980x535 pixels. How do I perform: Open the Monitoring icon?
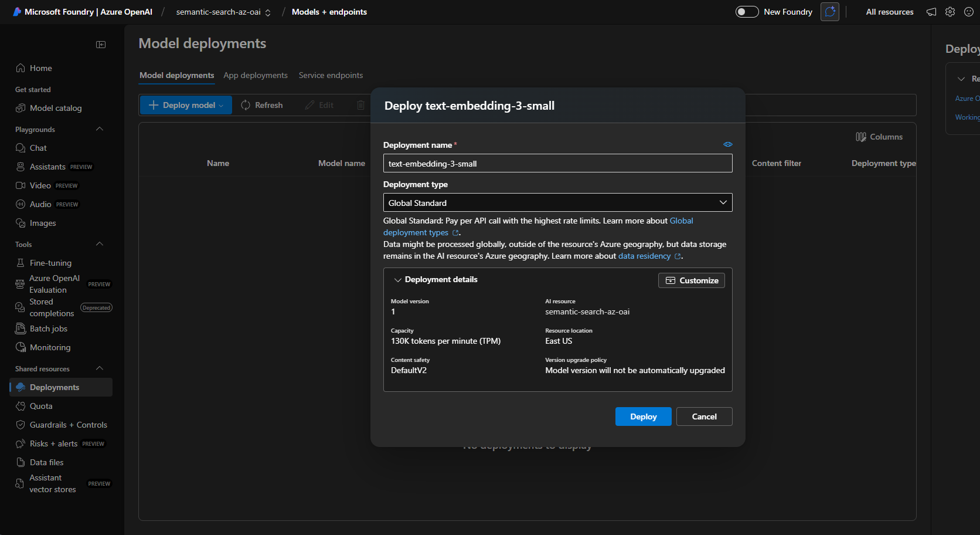(21, 347)
